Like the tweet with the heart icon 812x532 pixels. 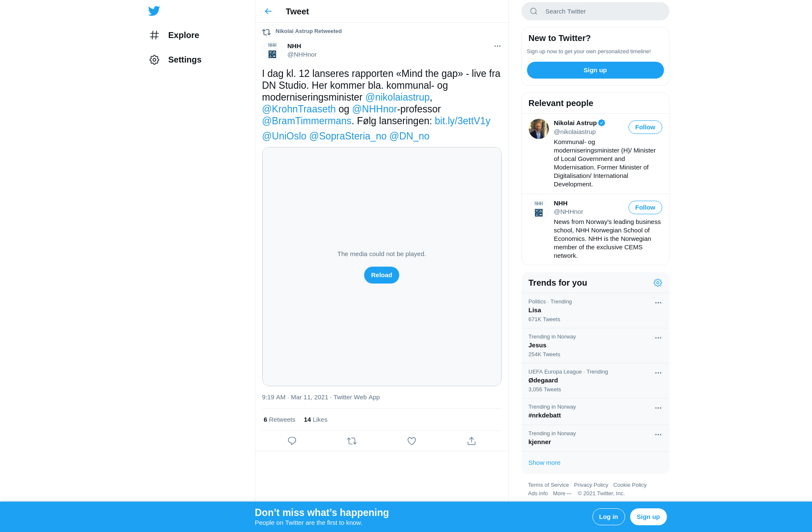click(411, 441)
